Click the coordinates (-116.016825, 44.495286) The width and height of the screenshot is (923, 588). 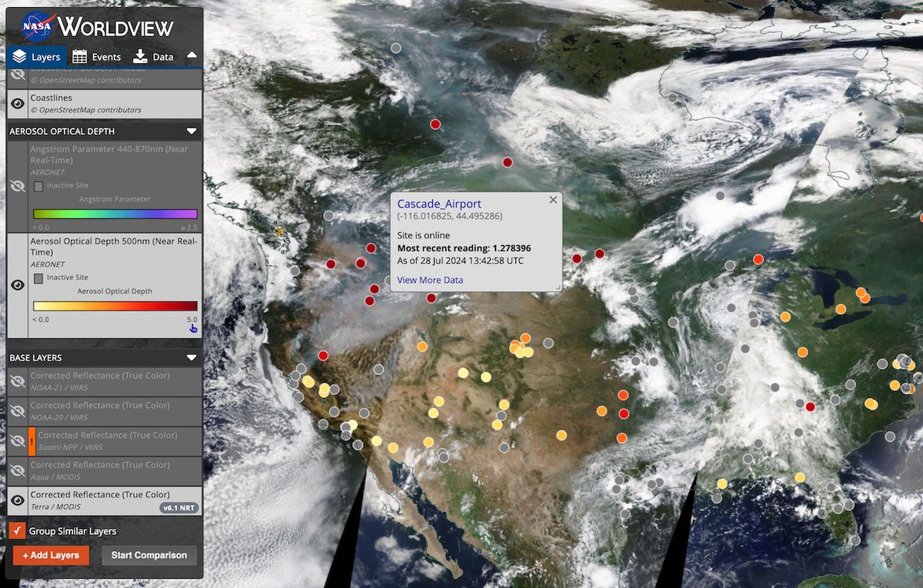point(450,216)
